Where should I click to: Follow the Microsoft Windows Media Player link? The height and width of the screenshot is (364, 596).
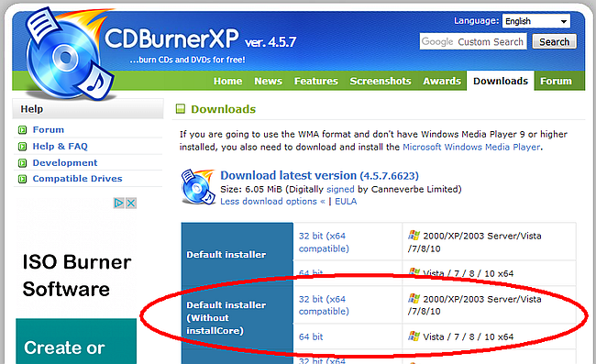coord(471,147)
